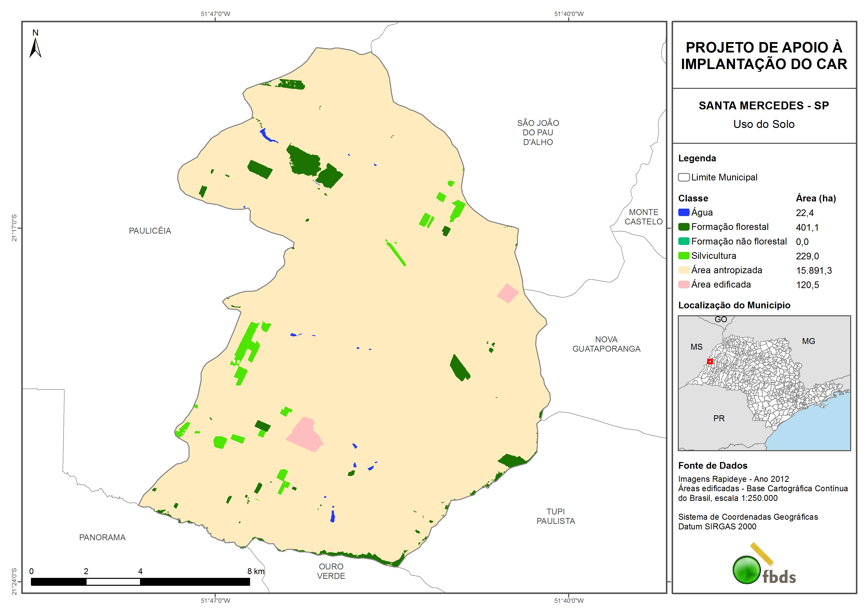
Task: Click the NOVA GUATAPORANGA map label
Action: click(606, 344)
